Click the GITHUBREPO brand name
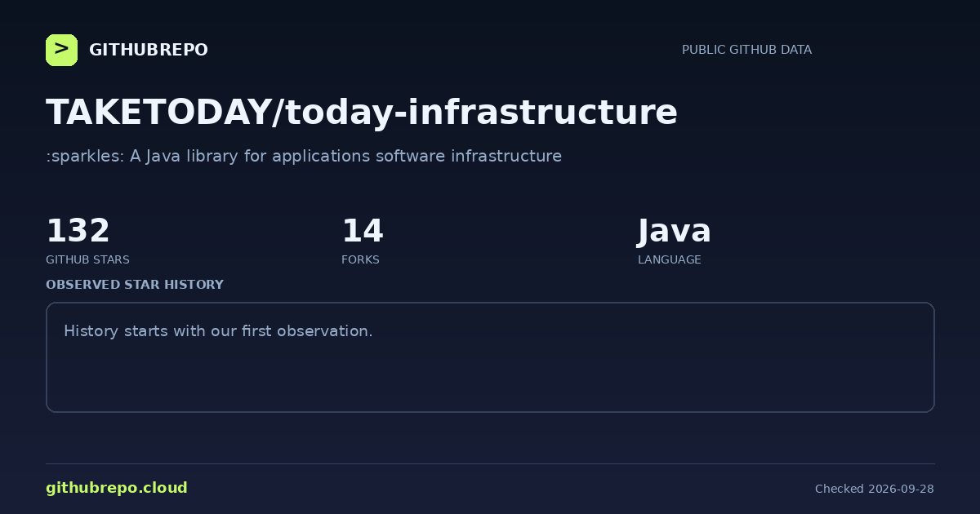 149,50
